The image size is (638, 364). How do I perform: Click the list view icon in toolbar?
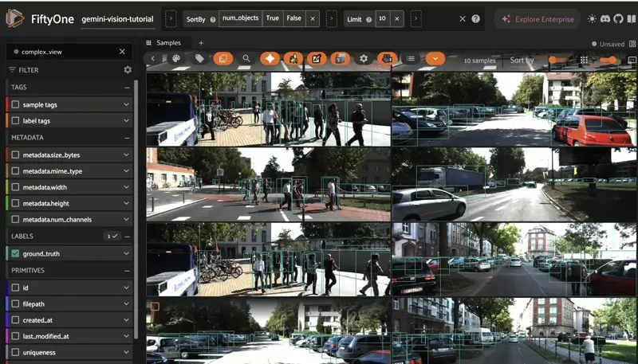(x=411, y=59)
